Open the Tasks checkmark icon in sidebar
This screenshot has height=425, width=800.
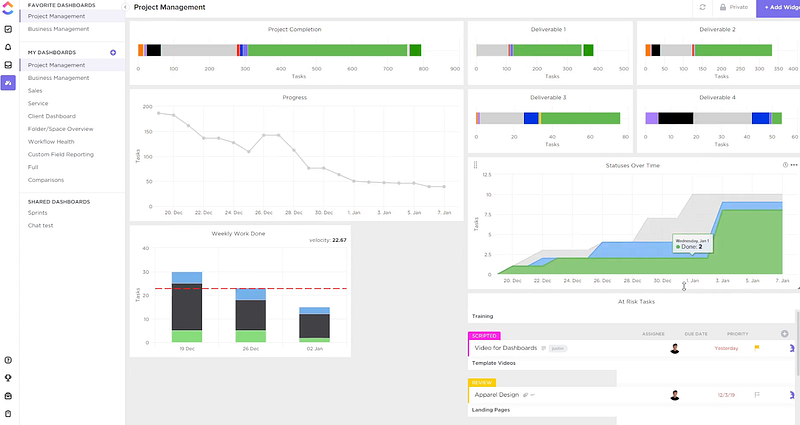(8, 29)
